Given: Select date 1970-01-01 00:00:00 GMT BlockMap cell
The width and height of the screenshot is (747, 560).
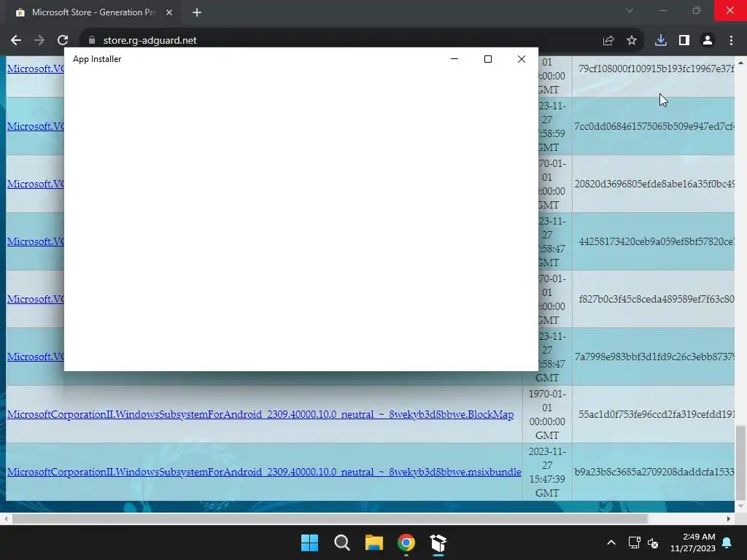Looking at the screenshot, I should (547, 414).
